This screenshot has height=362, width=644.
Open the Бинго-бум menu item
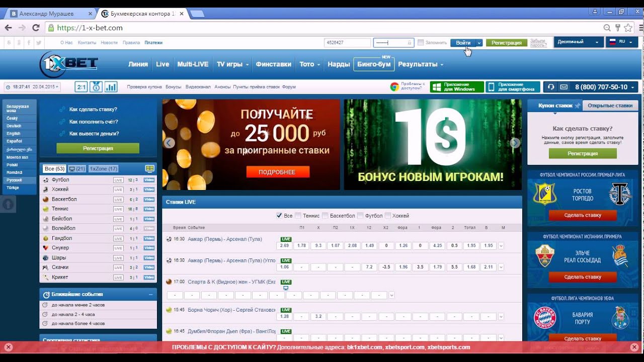[x=374, y=64]
